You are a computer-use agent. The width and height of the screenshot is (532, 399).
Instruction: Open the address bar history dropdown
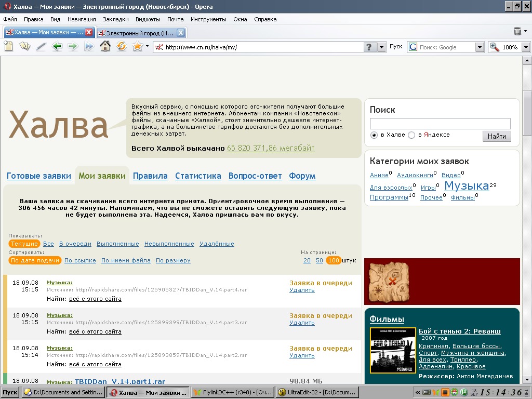pos(381,47)
